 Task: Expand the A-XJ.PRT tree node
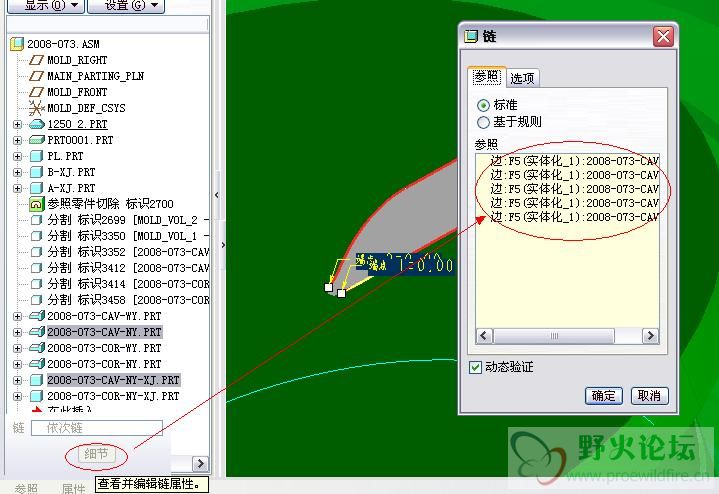(17, 189)
